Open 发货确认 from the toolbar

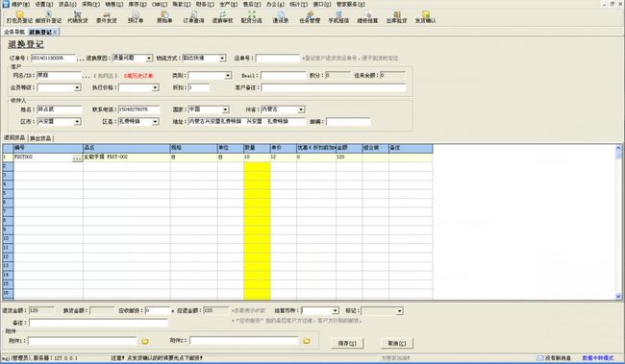(425, 17)
